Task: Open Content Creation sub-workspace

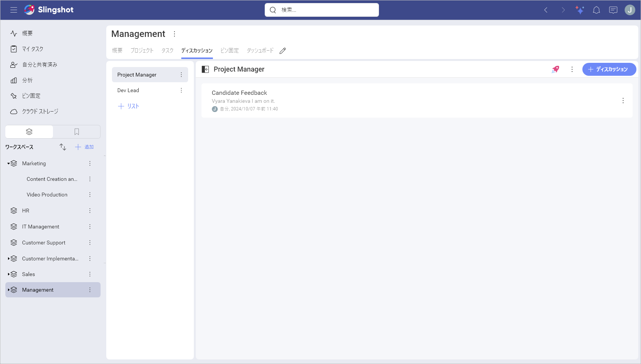Action: coord(53,179)
